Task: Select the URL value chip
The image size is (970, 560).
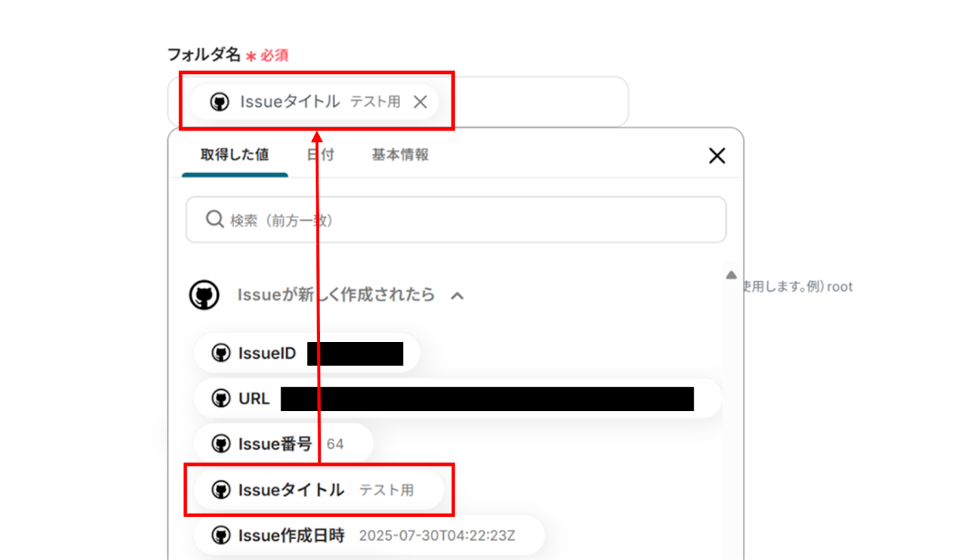Action: click(x=458, y=399)
